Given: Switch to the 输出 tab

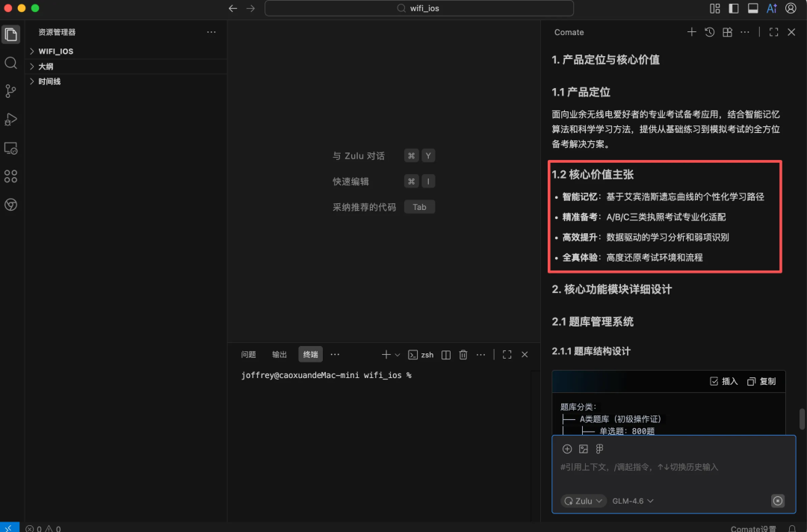Looking at the screenshot, I should click(278, 354).
